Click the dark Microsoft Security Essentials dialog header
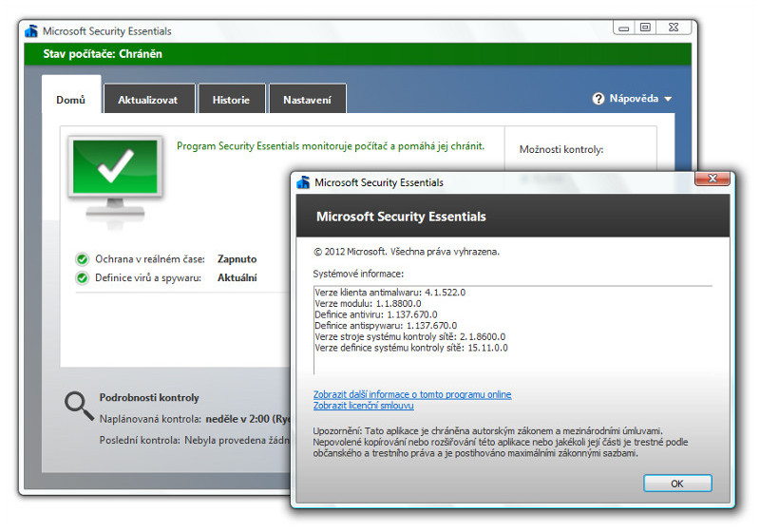Viewport: 760px width, 532px height. [x=513, y=216]
